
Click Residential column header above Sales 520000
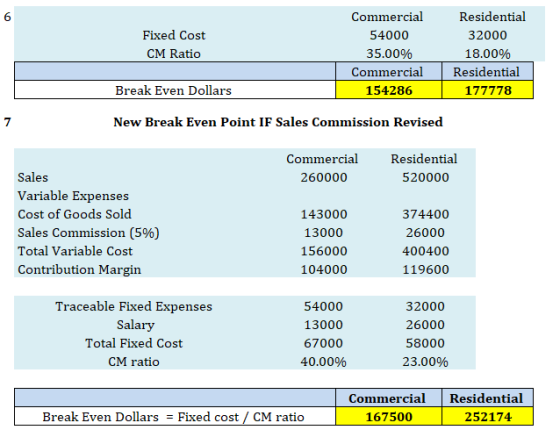coord(424,159)
